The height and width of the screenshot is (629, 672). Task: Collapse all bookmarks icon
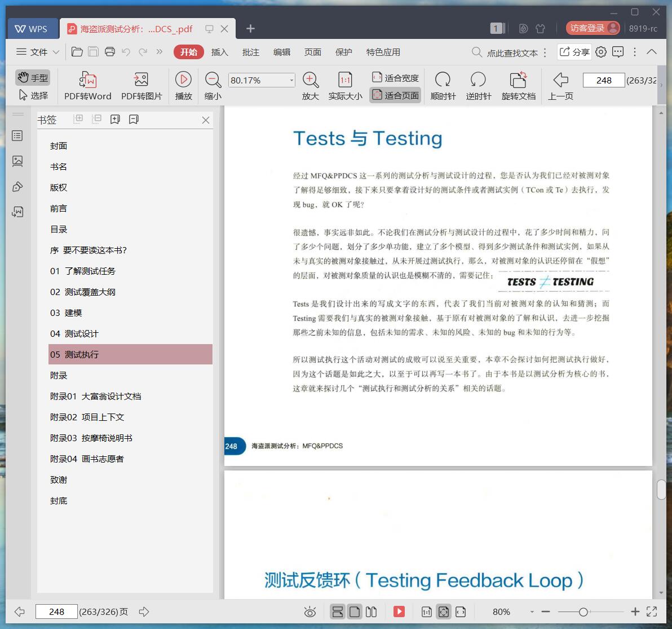click(96, 119)
